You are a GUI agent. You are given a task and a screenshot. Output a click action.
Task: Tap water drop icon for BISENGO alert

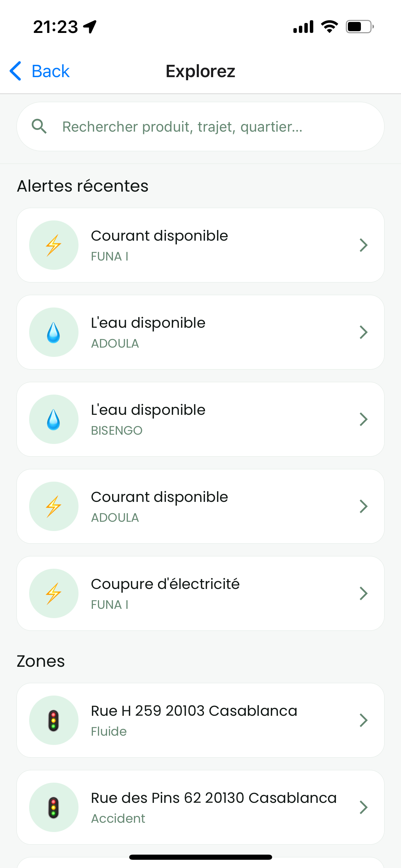[54, 419]
